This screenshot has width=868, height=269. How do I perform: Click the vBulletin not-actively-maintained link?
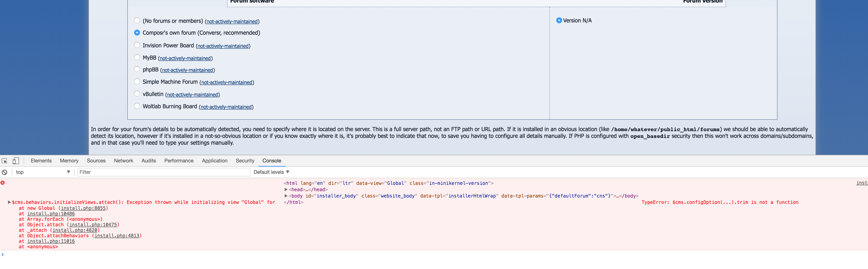pyautogui.click(x=192, y=95)
